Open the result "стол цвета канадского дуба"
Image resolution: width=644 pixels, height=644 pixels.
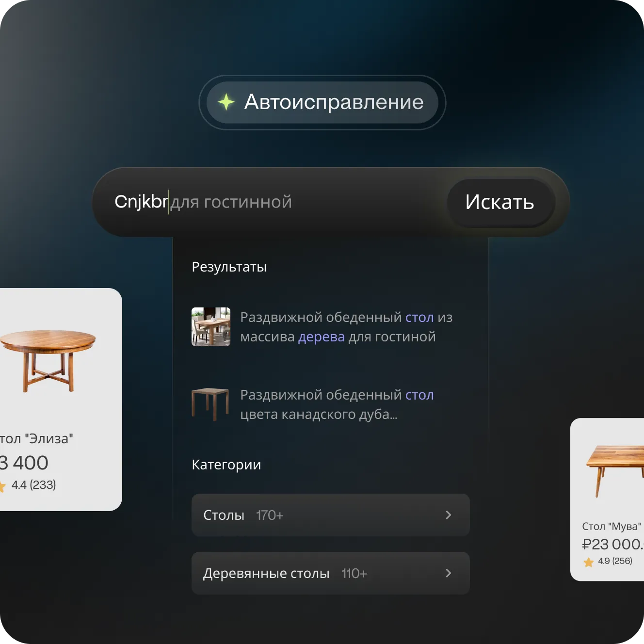coord(337,404)
